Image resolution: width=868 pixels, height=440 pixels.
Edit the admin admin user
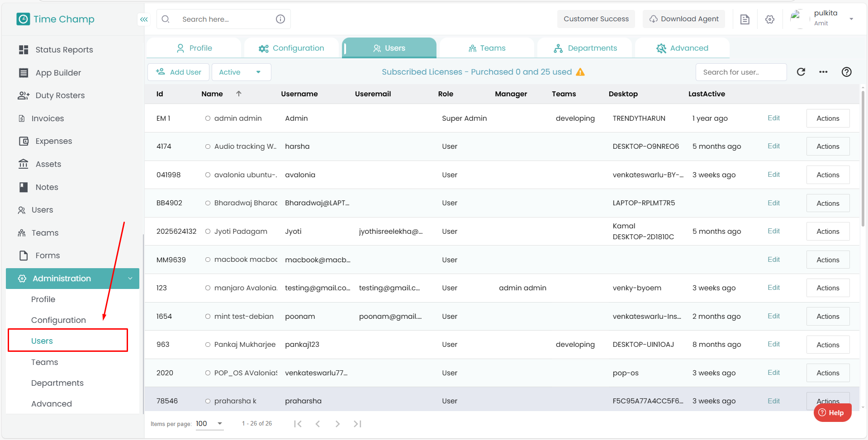pos(773,118)
